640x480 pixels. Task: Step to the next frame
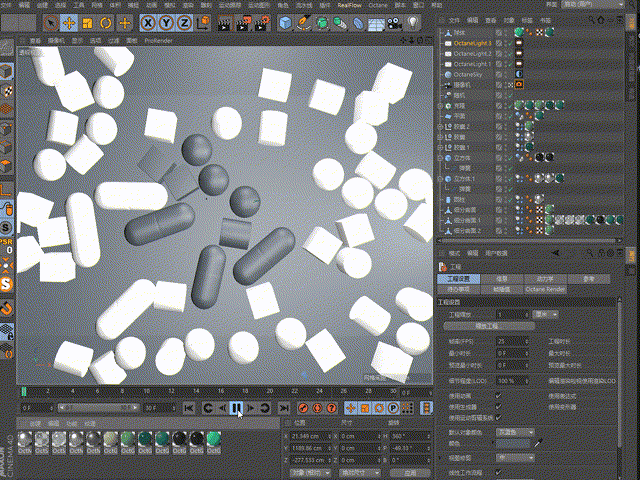pos(251,408)
